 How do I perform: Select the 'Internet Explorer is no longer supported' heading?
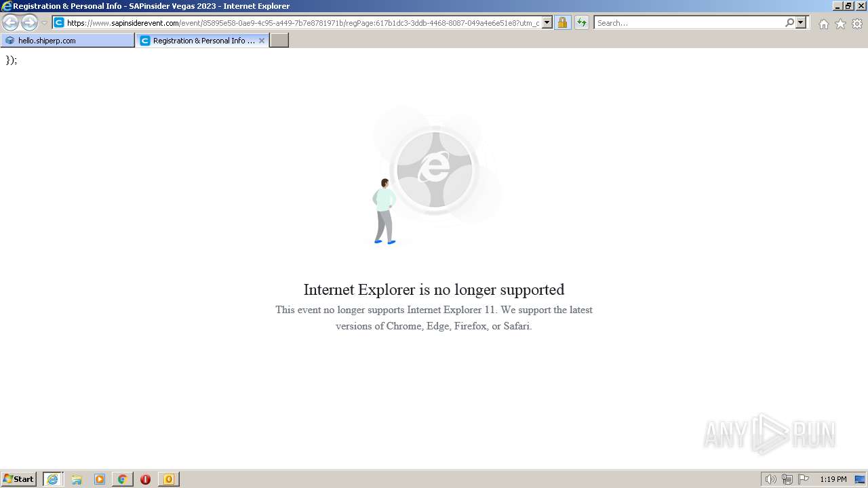pyautogui.click(x=434, y=289)
